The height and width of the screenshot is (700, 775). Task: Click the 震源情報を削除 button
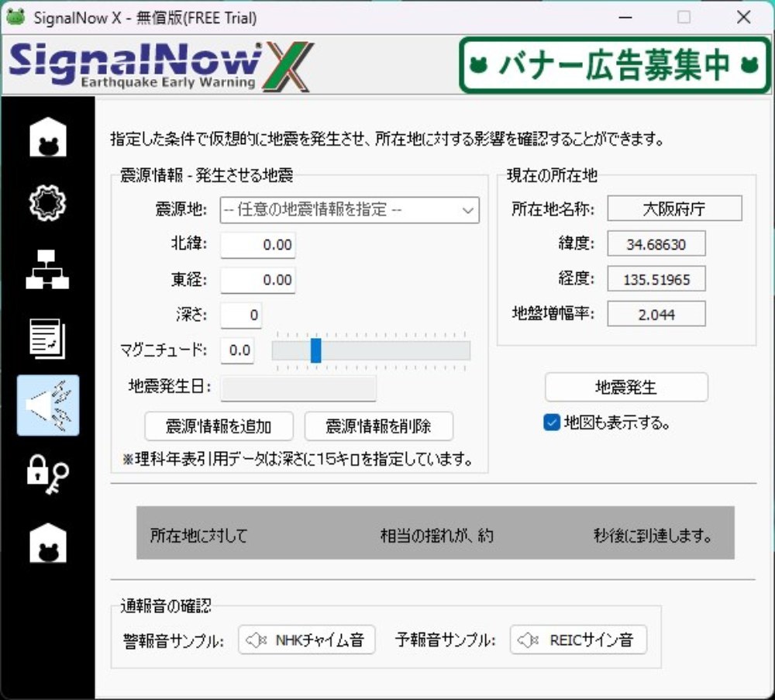[x=379, y=426]
